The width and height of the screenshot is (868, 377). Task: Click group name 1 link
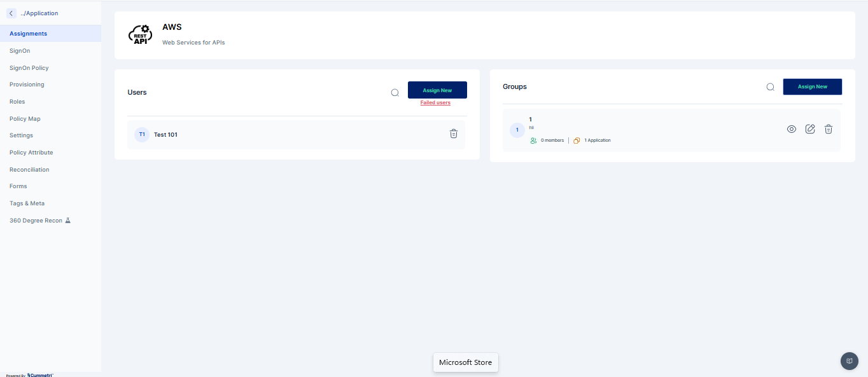(x=531, y=120)
